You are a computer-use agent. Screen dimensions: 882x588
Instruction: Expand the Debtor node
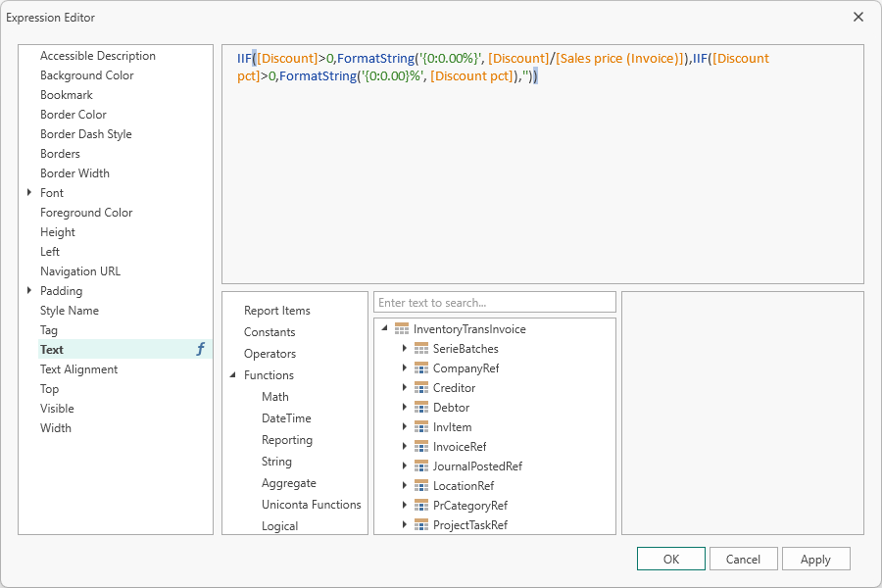[x=404, y=407]
